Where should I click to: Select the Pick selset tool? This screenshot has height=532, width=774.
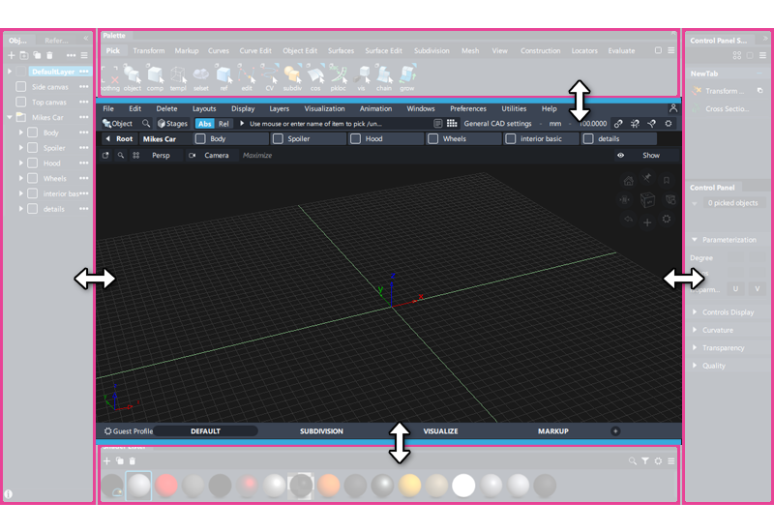click(x=200, y=77)
